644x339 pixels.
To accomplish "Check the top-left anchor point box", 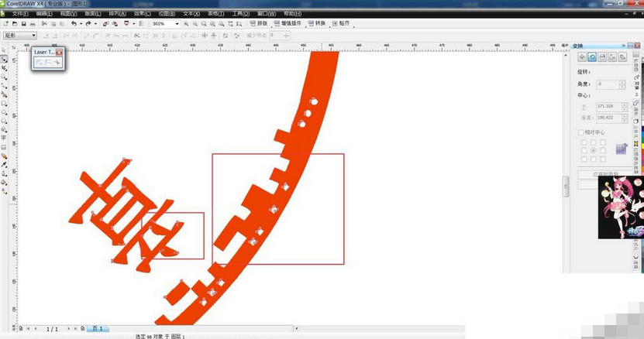I will (x=583, y=142).
